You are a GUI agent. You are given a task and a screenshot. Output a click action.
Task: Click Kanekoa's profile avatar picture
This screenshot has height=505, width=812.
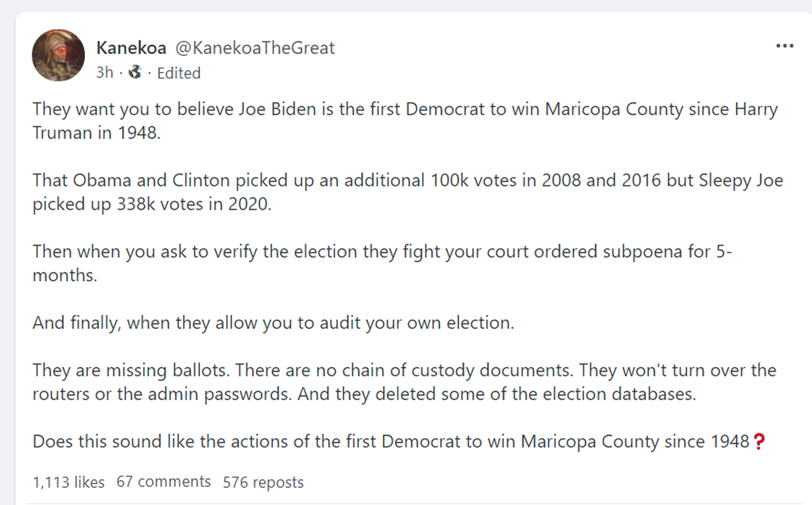coord(58,55)
